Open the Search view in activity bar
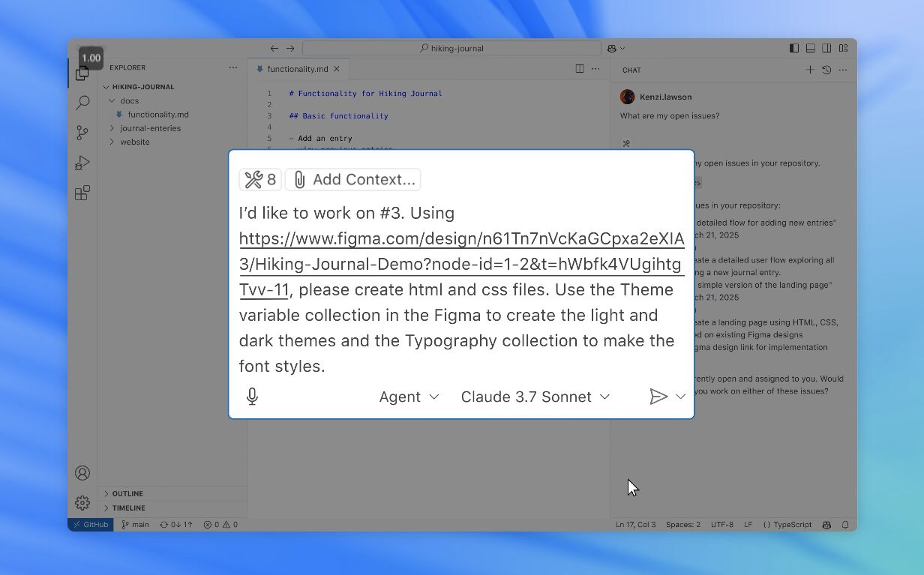 (x=82, y=103)
